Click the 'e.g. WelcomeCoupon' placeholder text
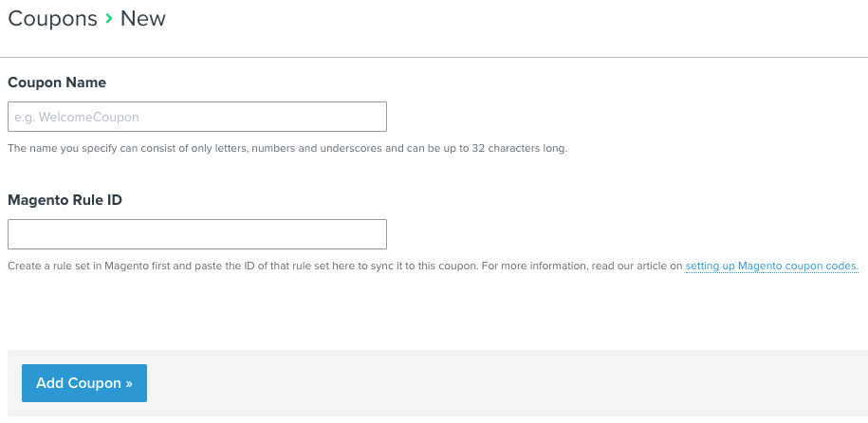 pos(77,117)
